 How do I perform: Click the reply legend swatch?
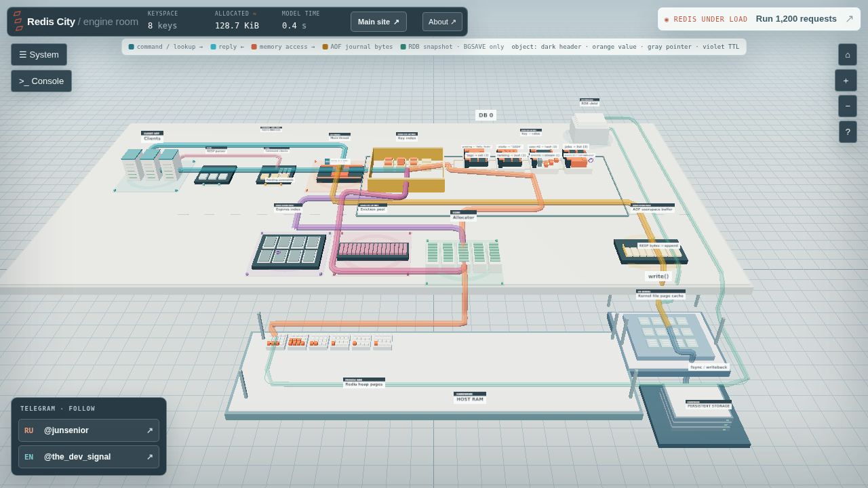214,47
